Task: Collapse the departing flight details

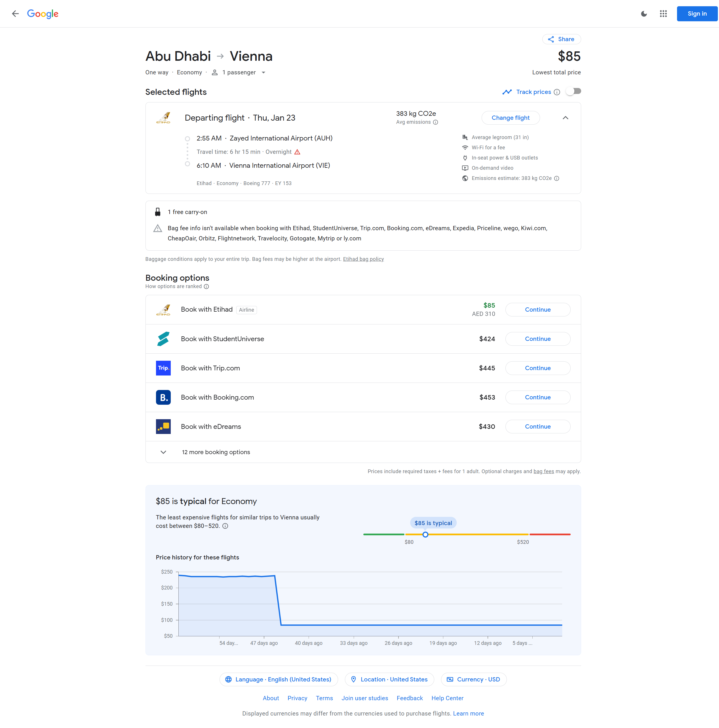Action: coord(565,118)
